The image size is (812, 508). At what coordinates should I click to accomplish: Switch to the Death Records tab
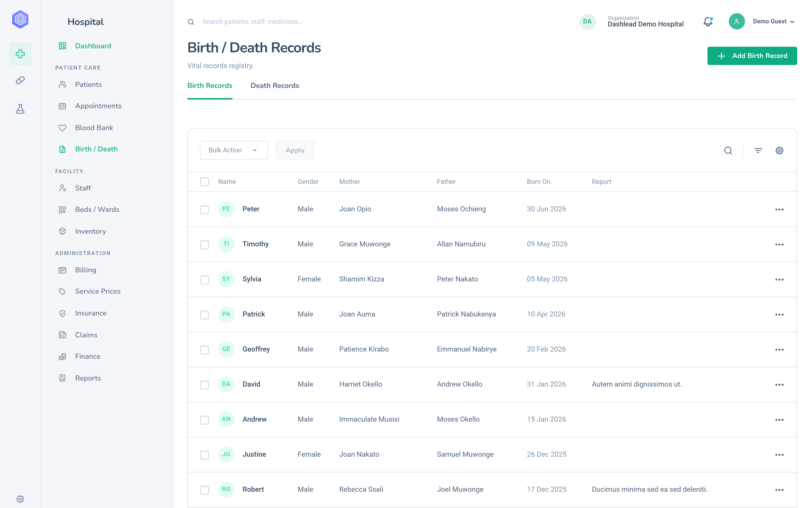tap(274, 85)
